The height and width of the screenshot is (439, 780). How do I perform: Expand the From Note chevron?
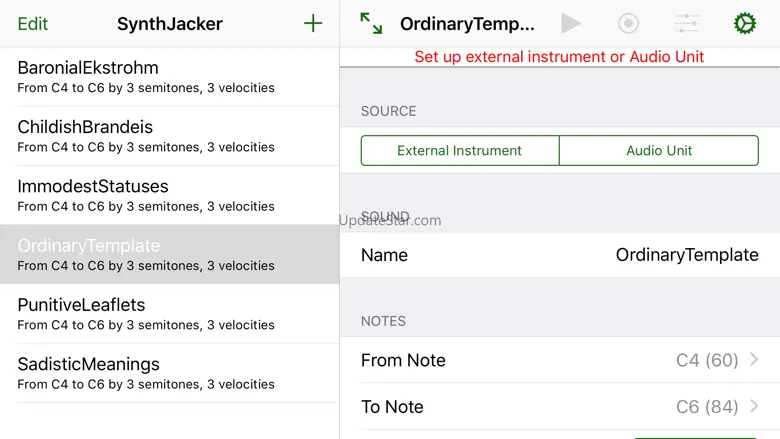754,360
